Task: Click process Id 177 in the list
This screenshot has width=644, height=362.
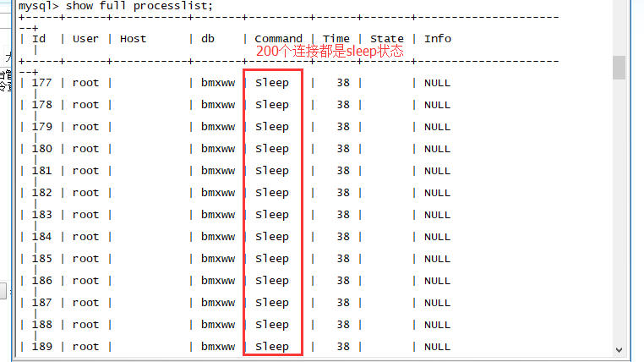Action: click(41, 83)
